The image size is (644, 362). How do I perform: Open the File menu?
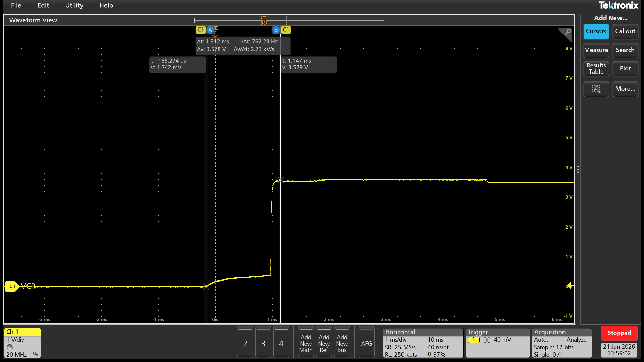pos(16,5)
